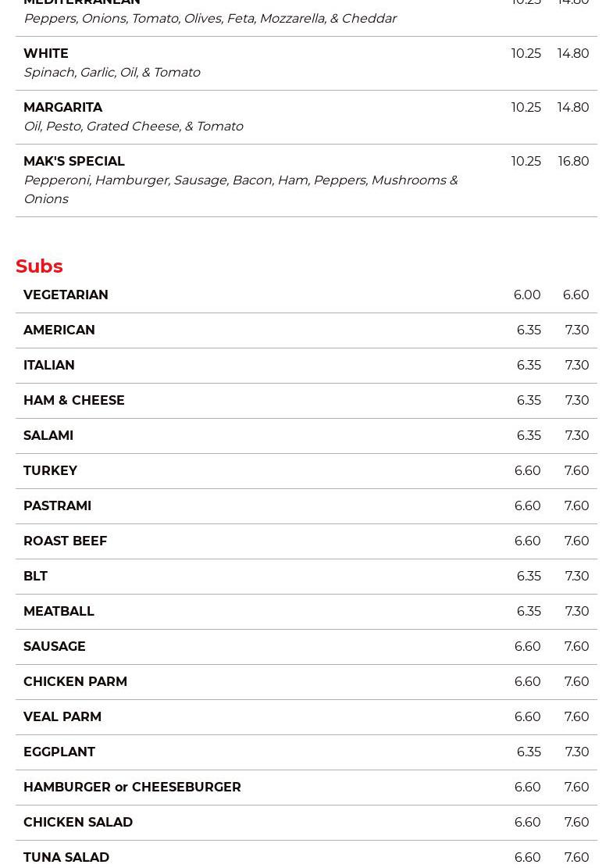Click the VEAL PARM sub name

pyautogui.click(x=62, y=716)
